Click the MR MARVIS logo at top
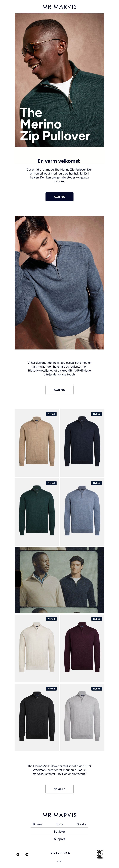 (x=59, y=7)
